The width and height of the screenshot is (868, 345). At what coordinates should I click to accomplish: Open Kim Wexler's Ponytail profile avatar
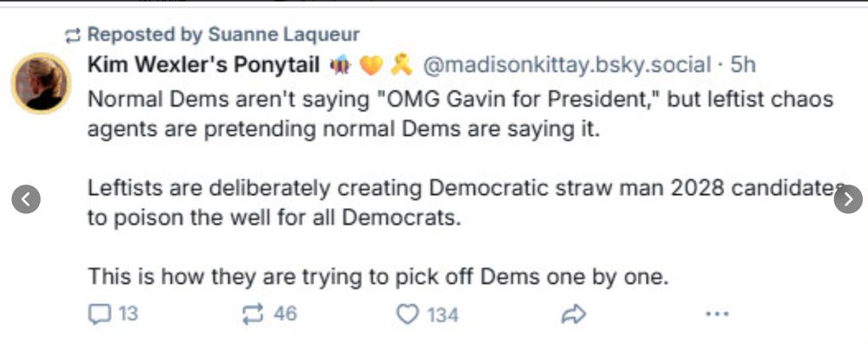click(41, 83)
